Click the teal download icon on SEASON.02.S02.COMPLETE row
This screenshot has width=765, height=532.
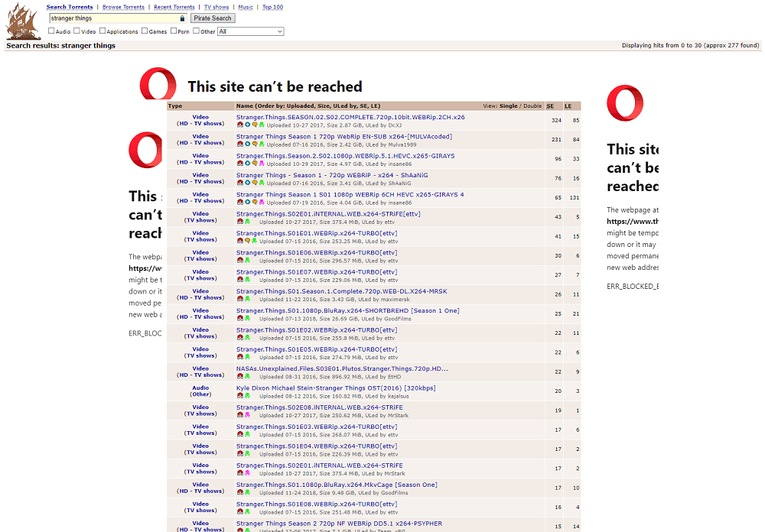(247, 125)
